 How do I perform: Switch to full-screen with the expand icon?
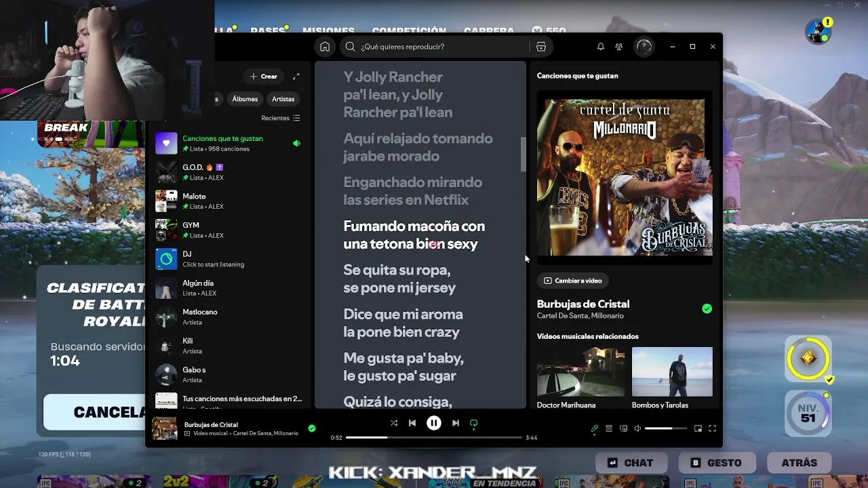point(713,428)
